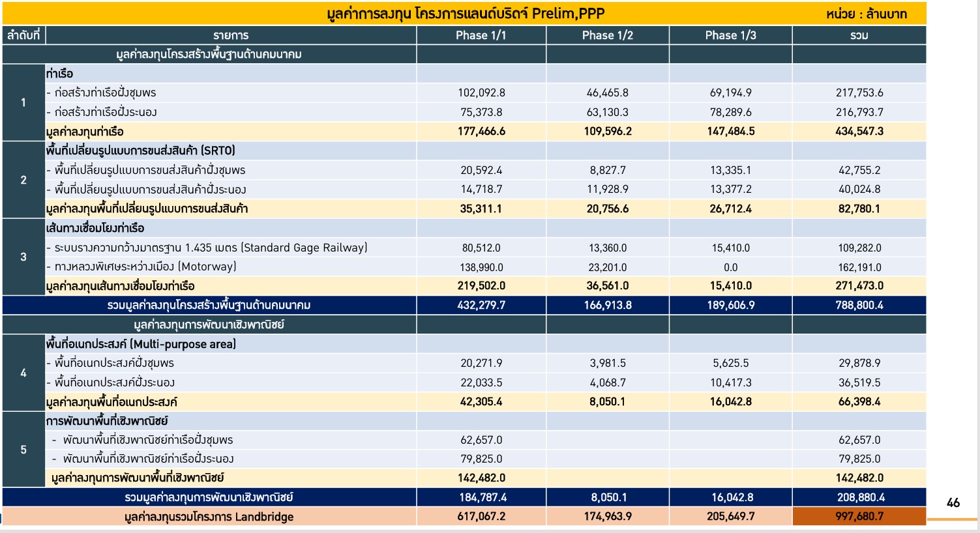Select the ท่าเรือ group heading row
980x533 pixels.
(231, 74)
